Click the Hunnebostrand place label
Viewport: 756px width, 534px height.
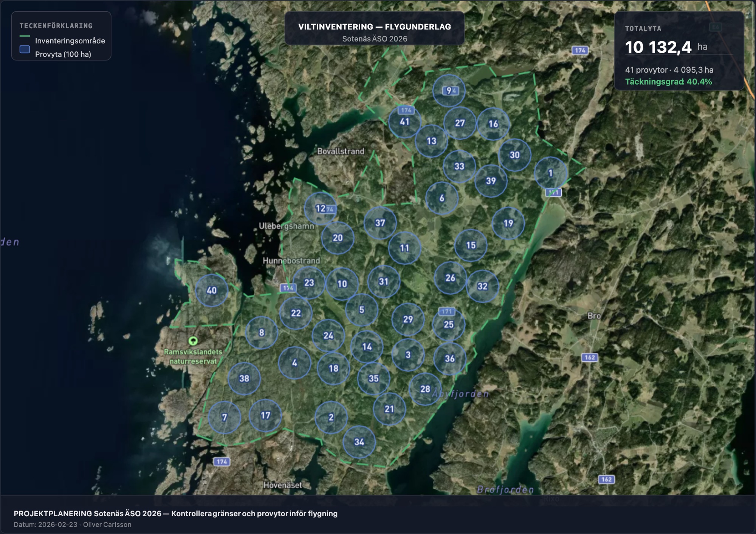(291, 261)
